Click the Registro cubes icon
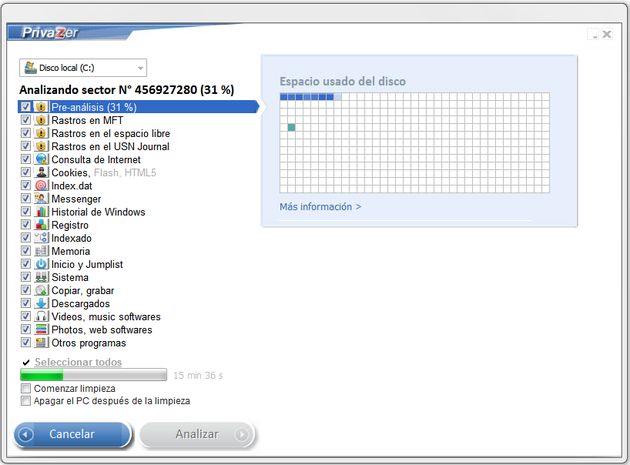Image resolution: width=630 pixels, height=465 pixels. pyautogui.click(x=41, y=225)
